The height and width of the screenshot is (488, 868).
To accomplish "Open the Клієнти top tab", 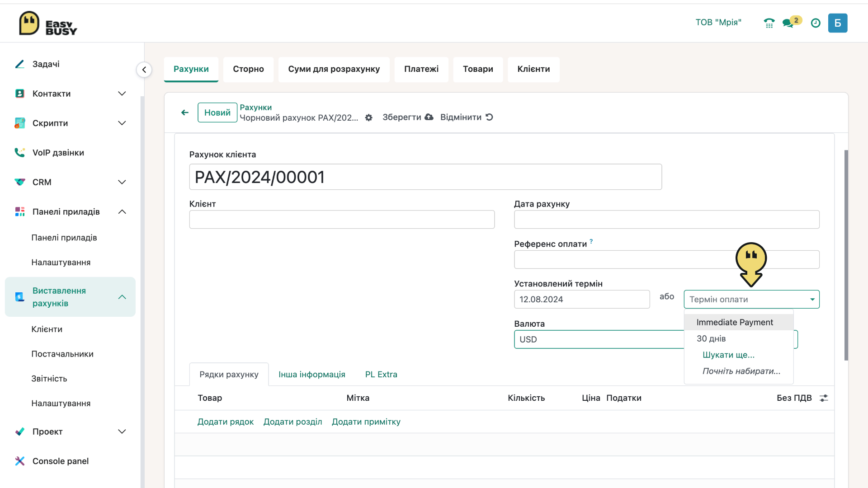I will pyautogui.click(x=533, y=69).
